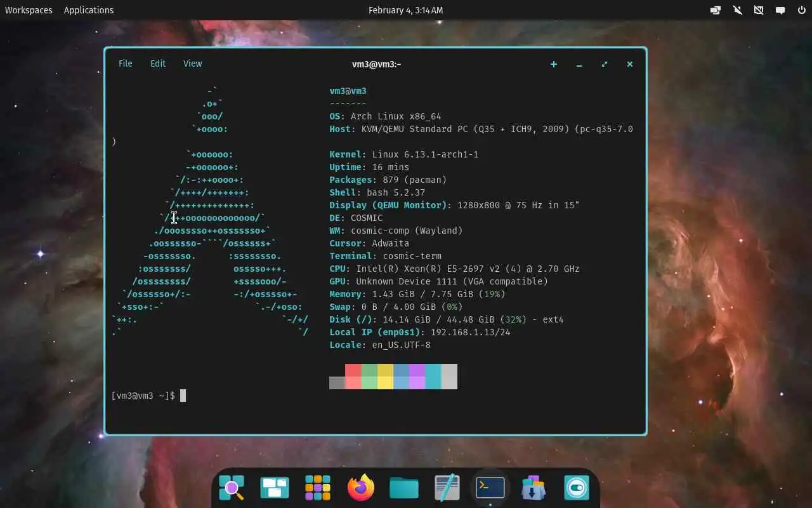
Task: Click the 'Uptime: 16 mins' line
Action: [369, 167]
